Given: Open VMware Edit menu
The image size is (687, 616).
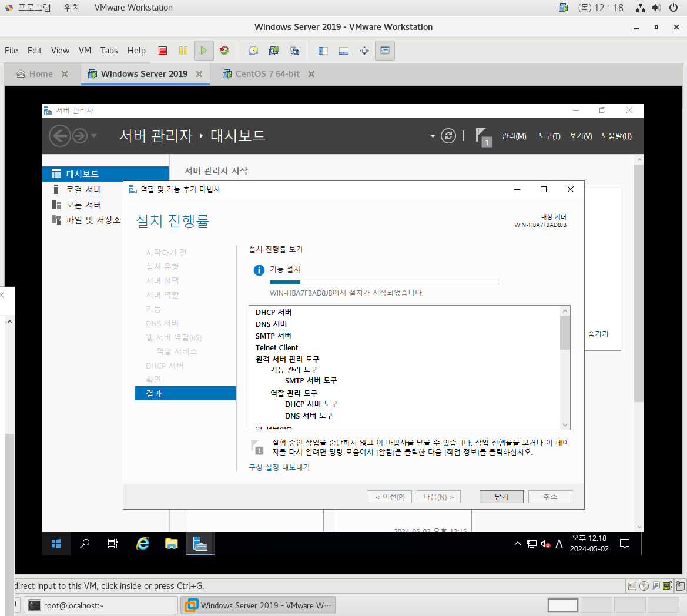Looking at the screenshot, I should click(35, 51).
